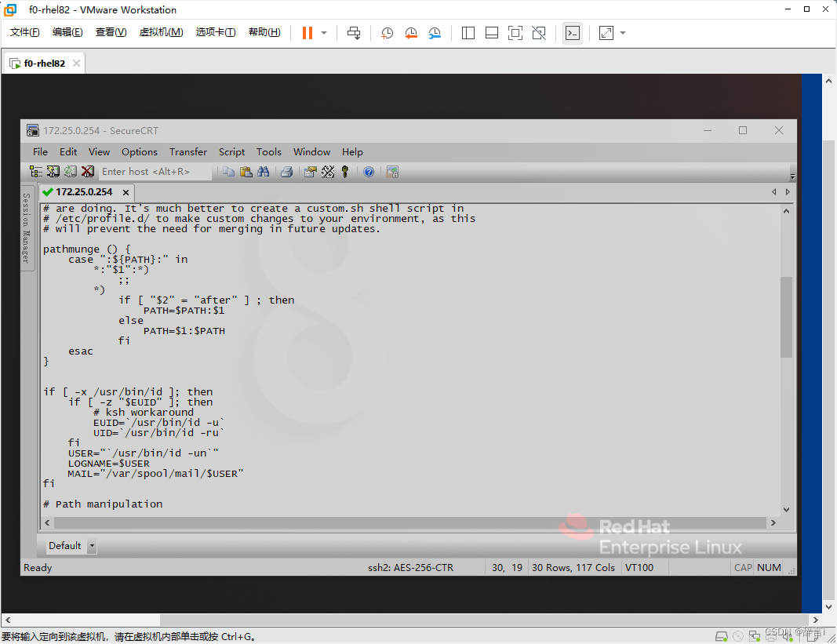Select the 172.25.0.254 session tab
This screenshot has height=644, width=837.
pyautogui.click(x=84, y=191)
